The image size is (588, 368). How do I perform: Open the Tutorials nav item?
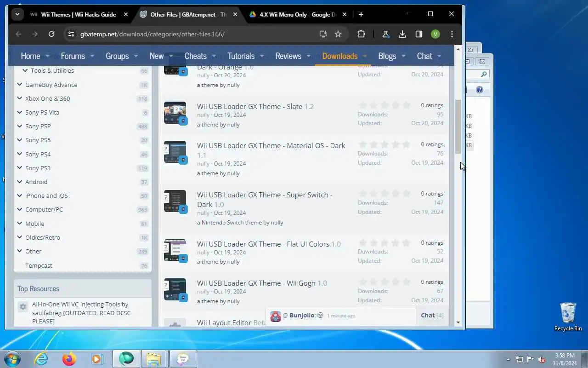241,56
